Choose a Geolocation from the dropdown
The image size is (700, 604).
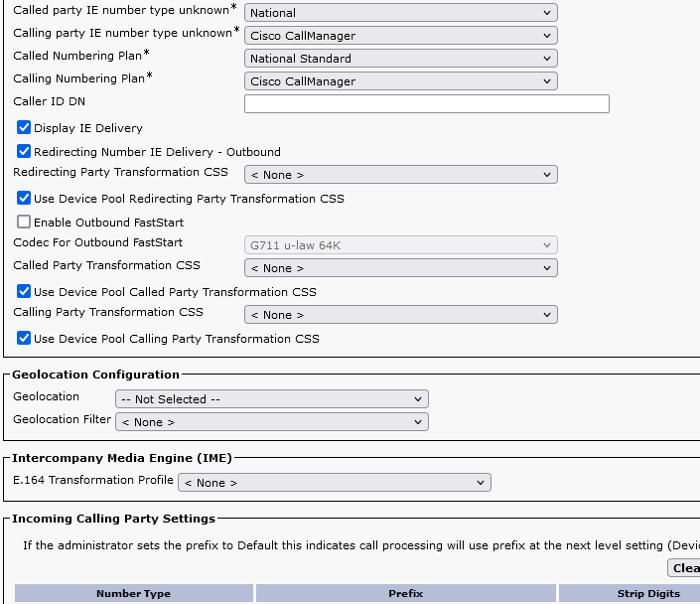click(x=271, y=399)
